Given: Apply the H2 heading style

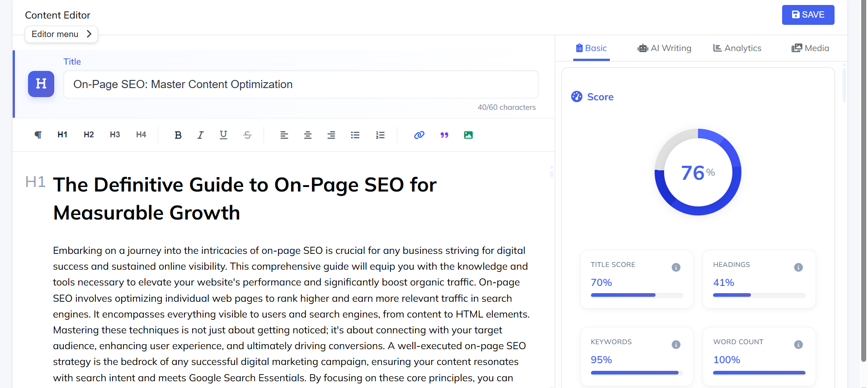Looking at the screenshot, I should [x=89, y=135].
